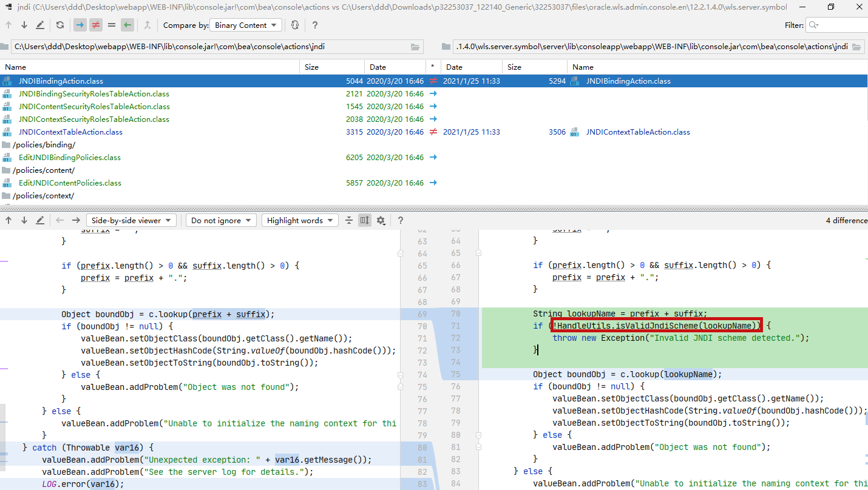Select JNDIContentSecurityRolesTableAction.class file
The width and height of the screenshot is (868, 490).
pos(94,106)
